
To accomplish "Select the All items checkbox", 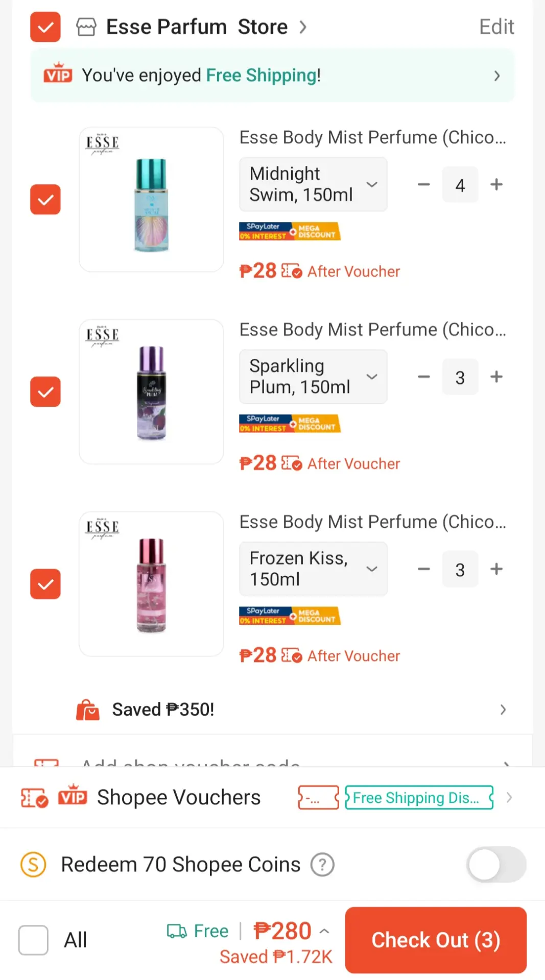I will coord(33,940).
